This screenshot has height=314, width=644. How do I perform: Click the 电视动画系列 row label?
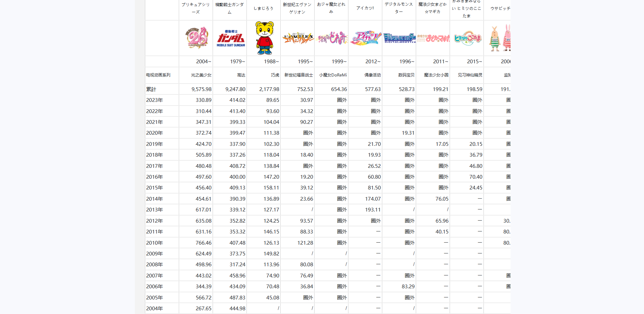pos(158,75)
